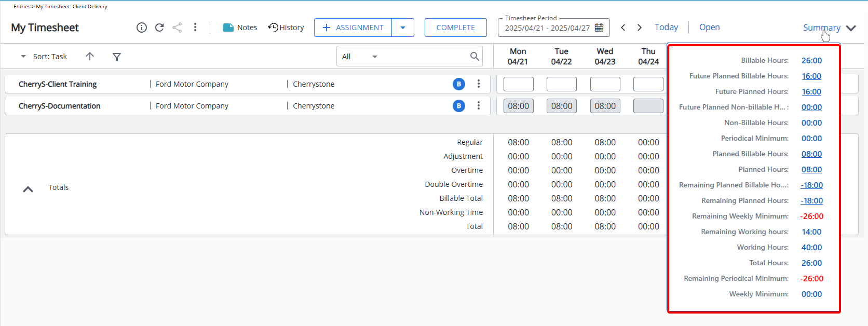Open the filter funnel icon
Image resolution: width=868 pixels, height=326 pixels.
[x=117, y=57]
